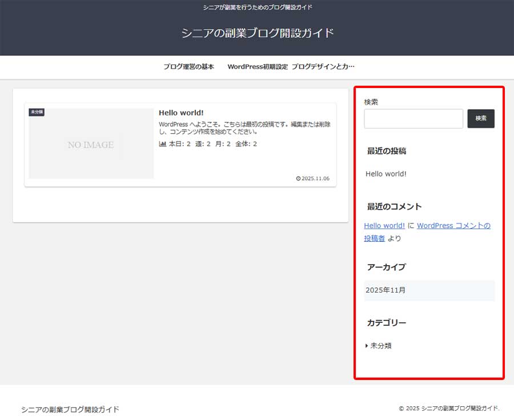Click the post date 2025.11.06
514x420 pixels.
[x=315, y=178]
